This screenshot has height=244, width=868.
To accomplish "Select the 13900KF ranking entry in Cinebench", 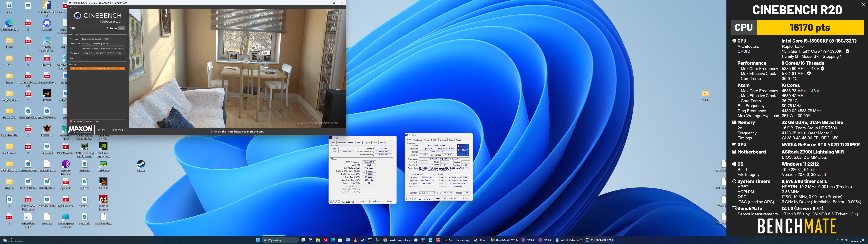I will click(x=97, y=68).
